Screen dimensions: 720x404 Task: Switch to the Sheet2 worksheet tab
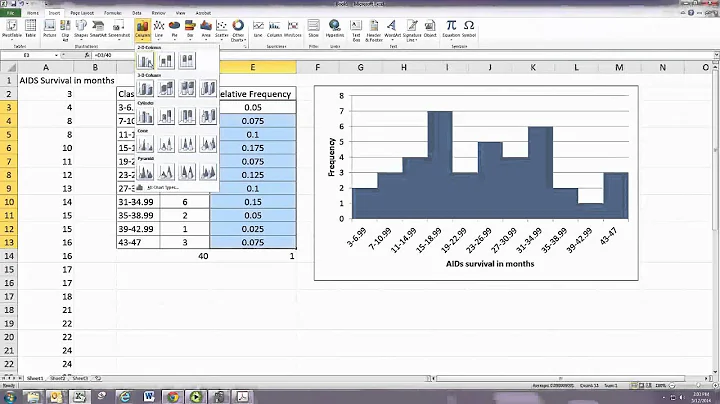(x=57, y=378)
